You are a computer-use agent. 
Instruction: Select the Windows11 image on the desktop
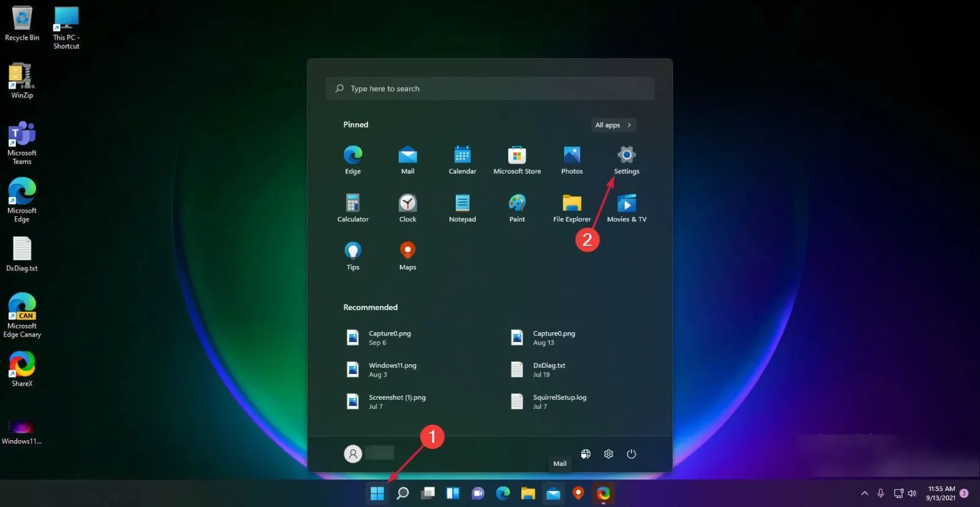pyautogui.click(x=22, y=431)
